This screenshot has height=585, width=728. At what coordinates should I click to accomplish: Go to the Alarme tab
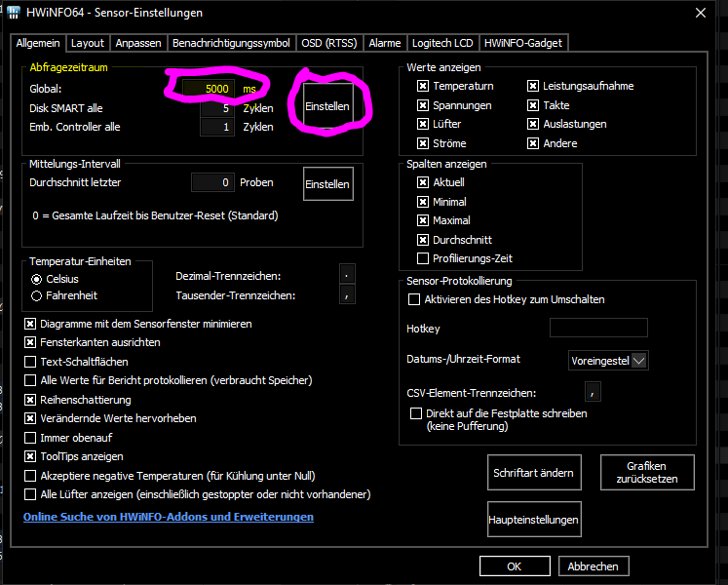click(x=385, y=43)
